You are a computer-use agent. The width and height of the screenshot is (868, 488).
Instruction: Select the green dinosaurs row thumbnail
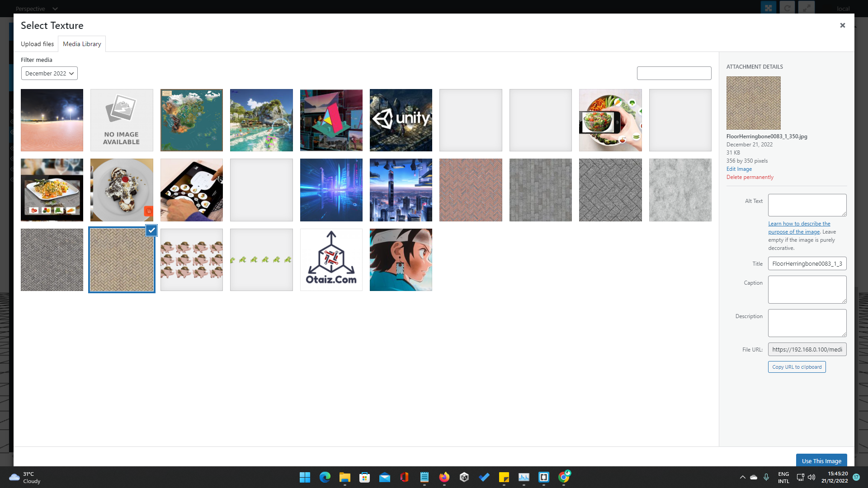pos(261,260)
